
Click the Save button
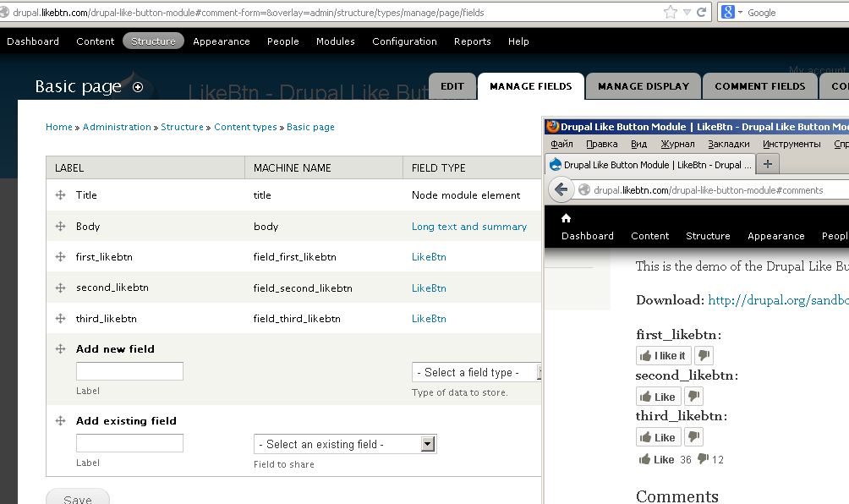click(x=78, y=497)
